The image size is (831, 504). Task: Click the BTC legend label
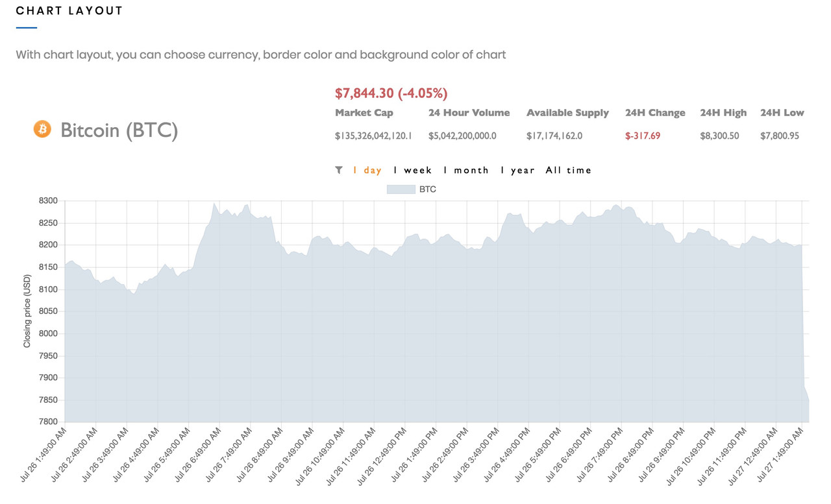[x=428, y=189]
